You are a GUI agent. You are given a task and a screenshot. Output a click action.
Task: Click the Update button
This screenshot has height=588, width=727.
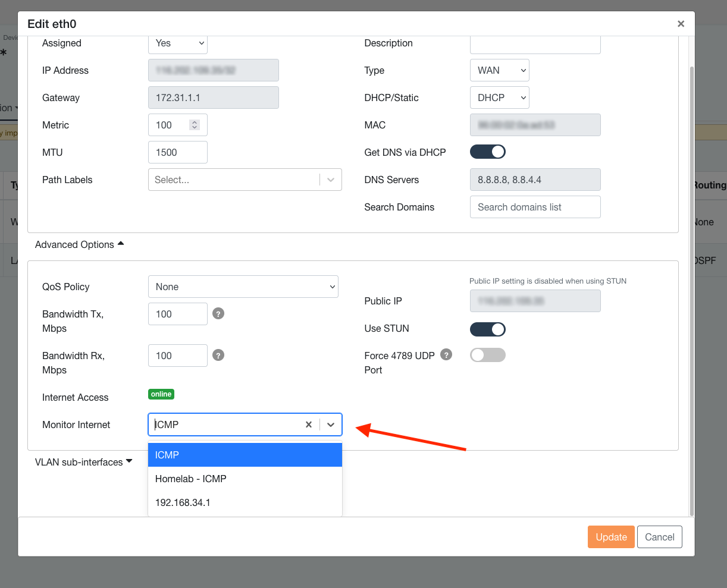pos(611,537)
